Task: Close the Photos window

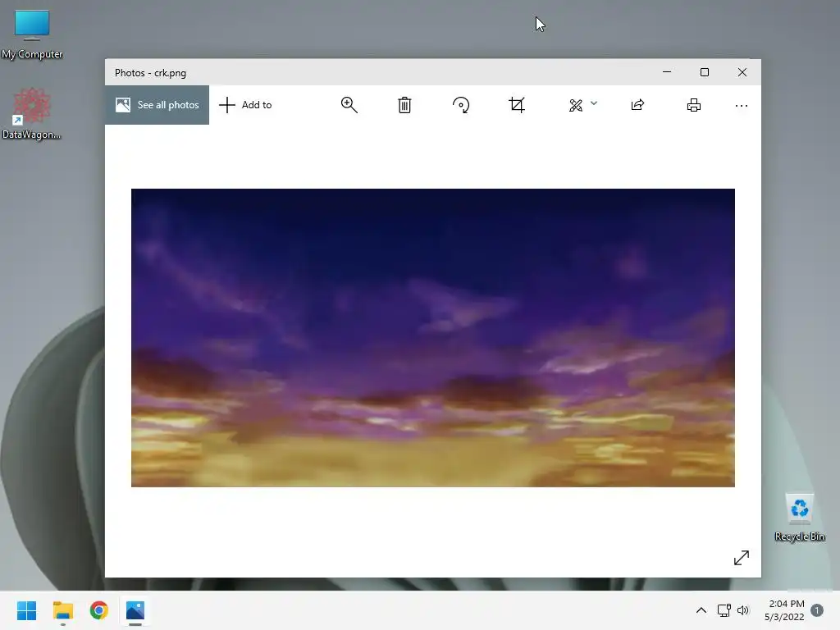Action: (742, 72)
